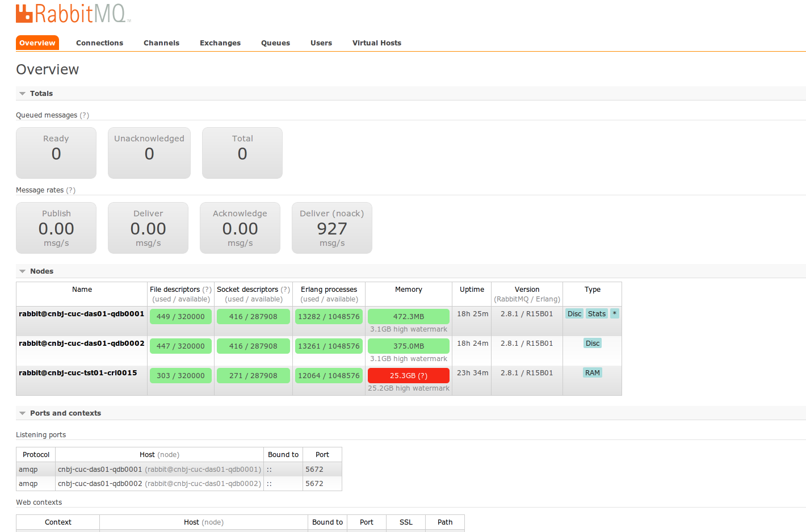Open the Overview tab
806x532 pixels.
tap(37, 43)
